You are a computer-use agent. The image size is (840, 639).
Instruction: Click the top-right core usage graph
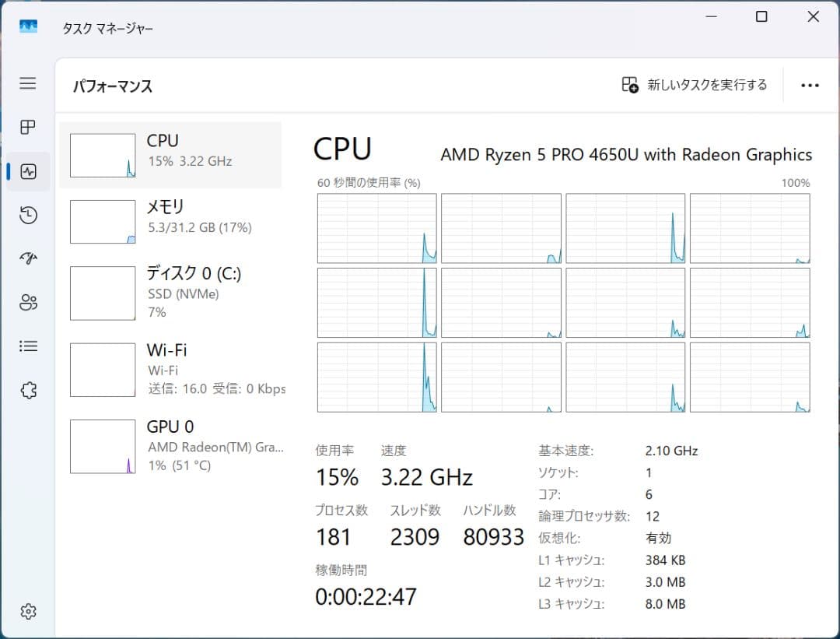(749, 227)
